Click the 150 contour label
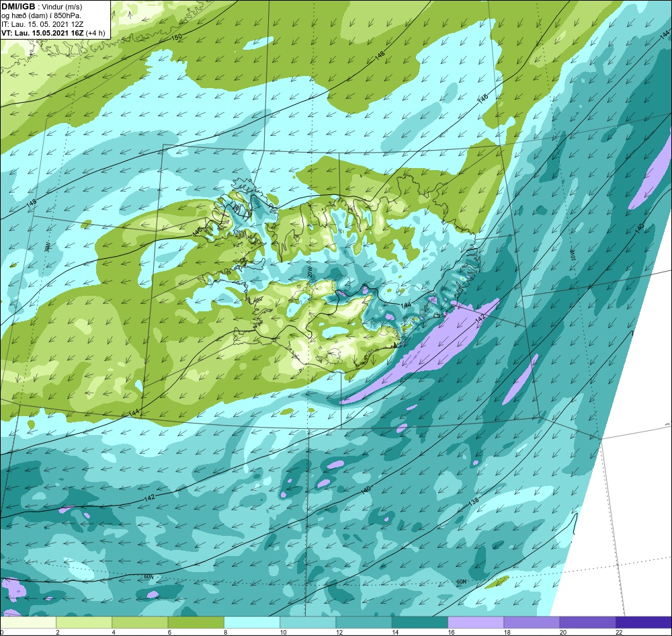This screenshot has height=636, width=672. (x=177, y=37)
